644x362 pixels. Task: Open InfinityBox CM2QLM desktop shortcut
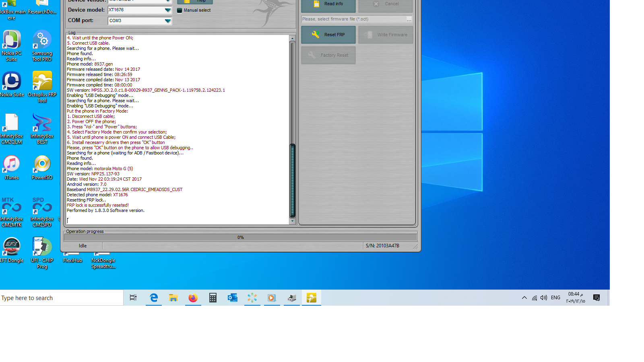[x=11, y=129]
